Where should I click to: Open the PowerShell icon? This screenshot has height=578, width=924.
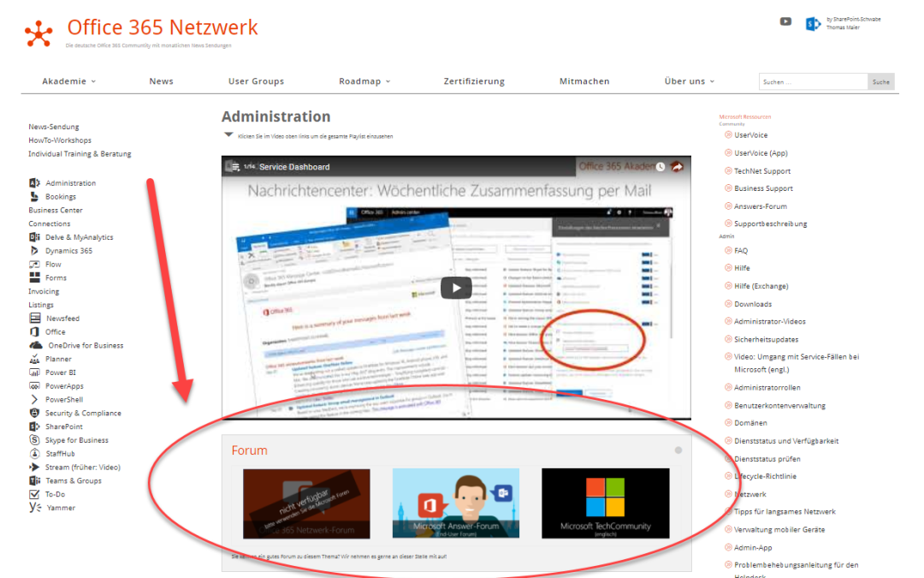[x=34, y=399]
